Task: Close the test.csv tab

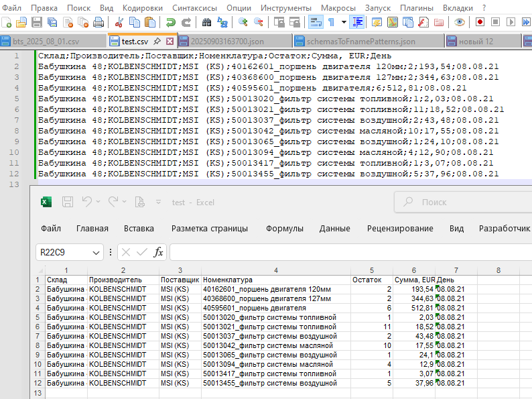Action: (x=170, y=41)
